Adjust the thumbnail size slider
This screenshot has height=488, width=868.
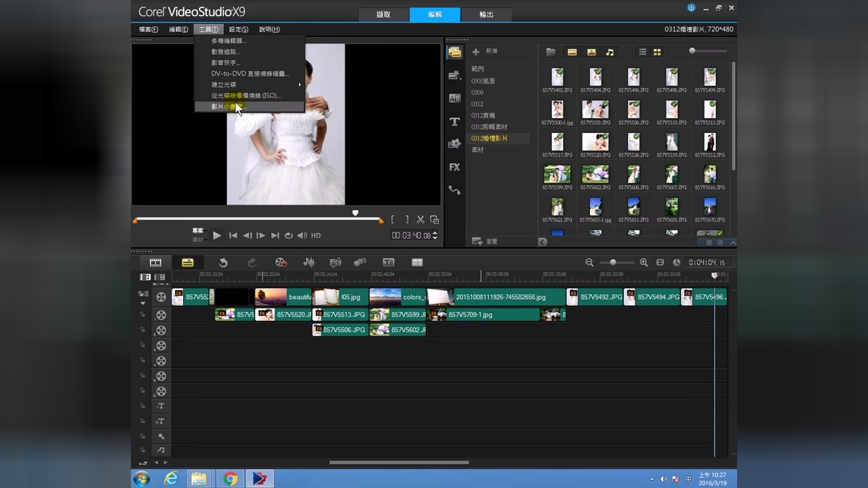point(692,52)
